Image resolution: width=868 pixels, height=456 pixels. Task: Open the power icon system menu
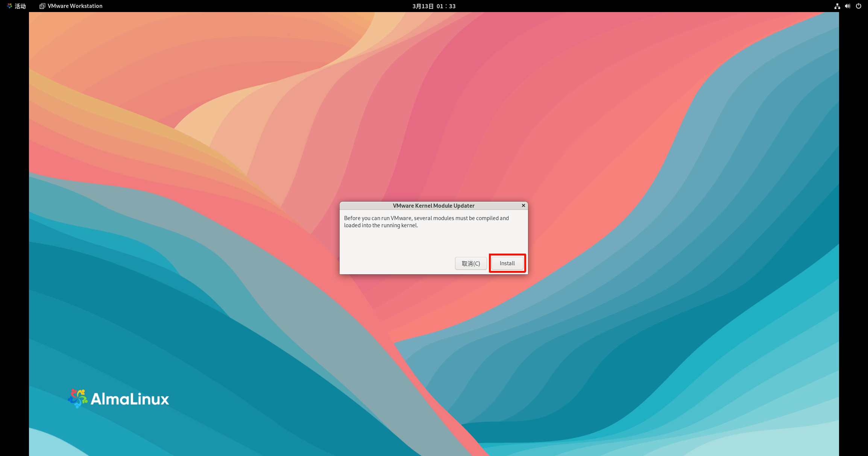[859, 6]
